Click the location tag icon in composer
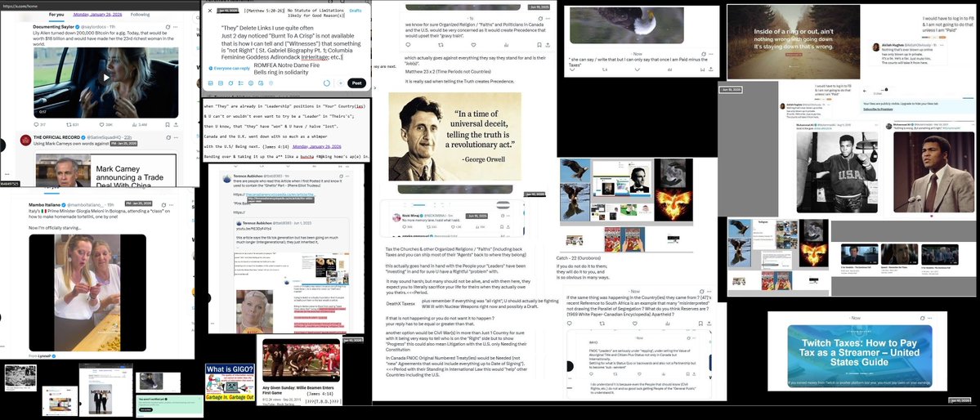This screenshot has width=980, height=420. point(271,83)
